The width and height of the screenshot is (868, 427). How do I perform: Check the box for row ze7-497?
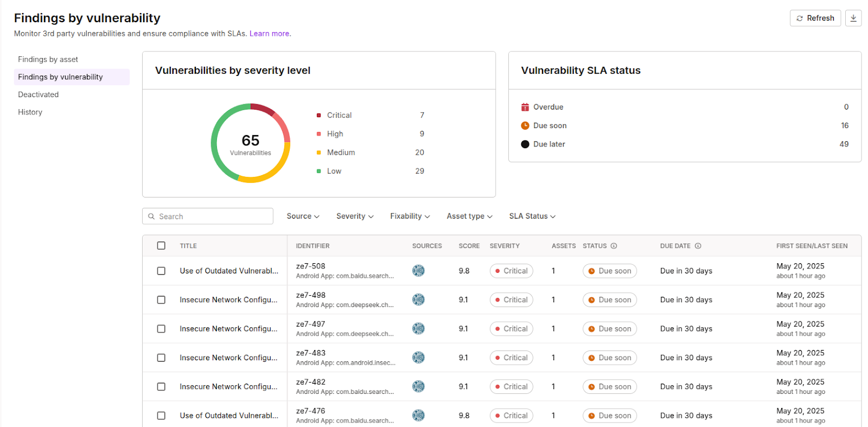161,329
